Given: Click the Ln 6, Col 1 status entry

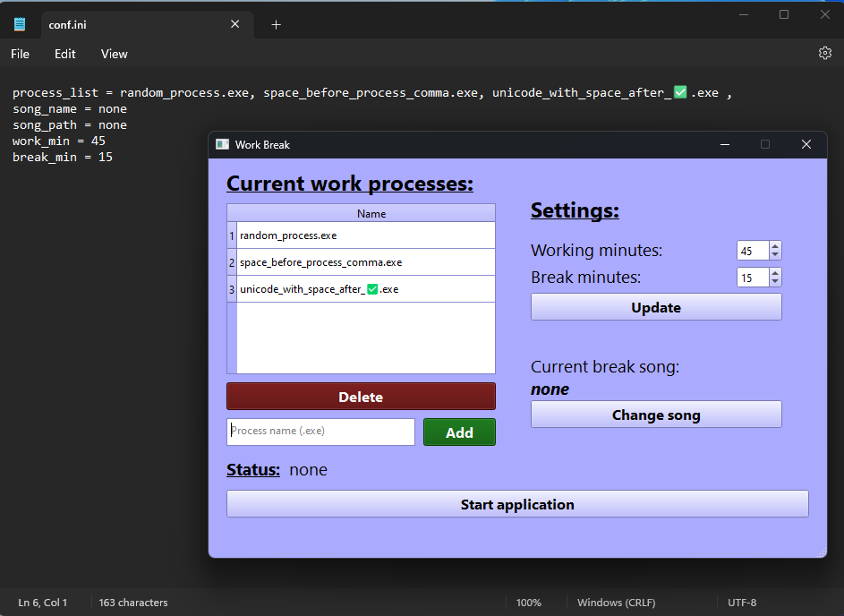Looking at the screenshot, I should [x=43, y=603].
